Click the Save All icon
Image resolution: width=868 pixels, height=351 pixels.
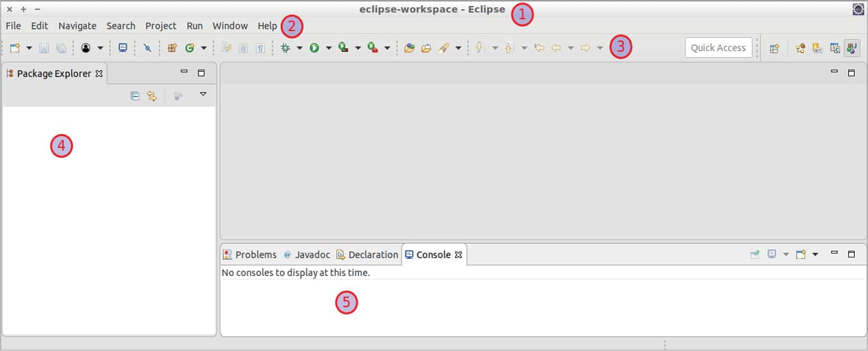[61, 48]
